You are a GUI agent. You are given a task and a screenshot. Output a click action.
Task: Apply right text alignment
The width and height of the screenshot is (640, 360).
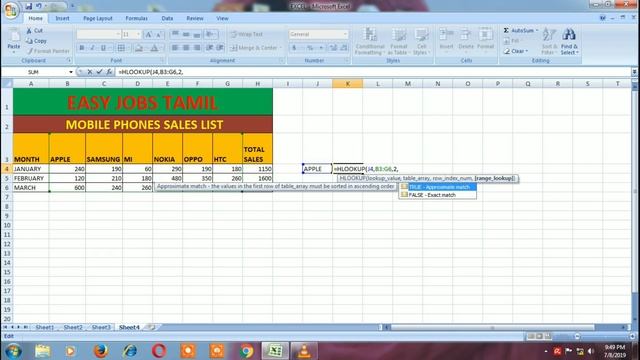point(197,48)
